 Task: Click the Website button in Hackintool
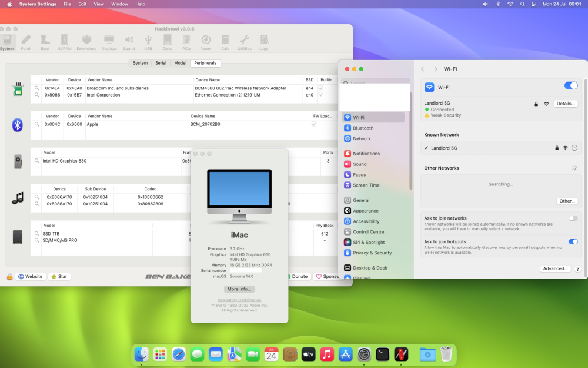(x=31, y=276)
